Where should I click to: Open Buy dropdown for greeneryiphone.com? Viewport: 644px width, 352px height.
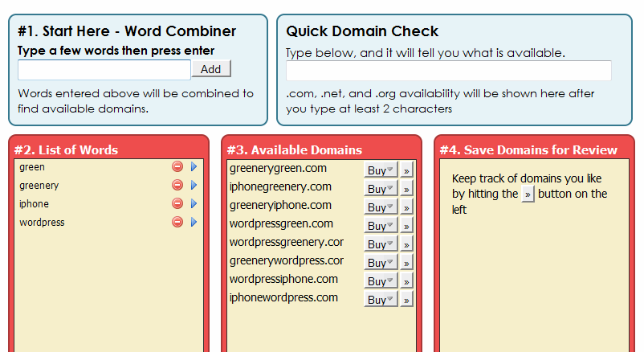(381, 207)
